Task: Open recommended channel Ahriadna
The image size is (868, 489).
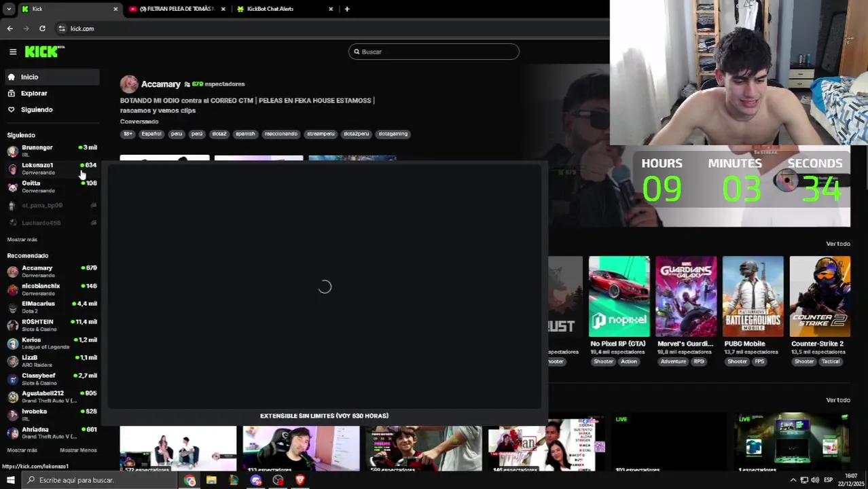Action: pos(52,433)
